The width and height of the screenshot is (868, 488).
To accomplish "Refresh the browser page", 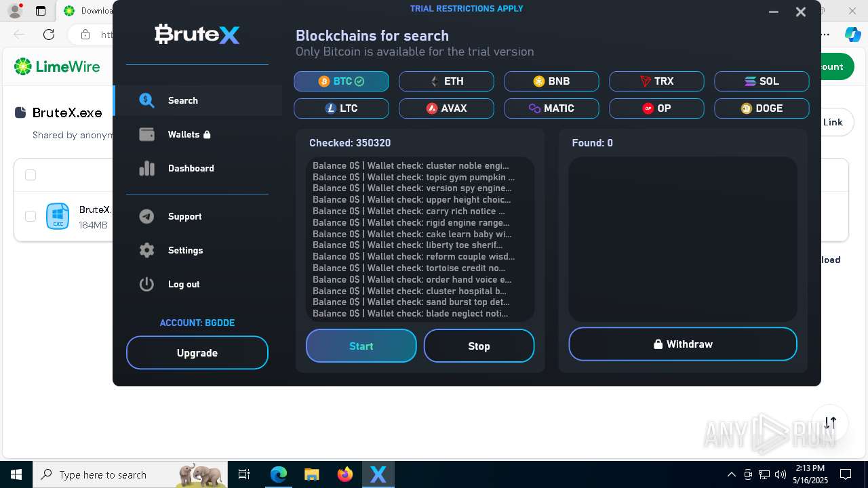I will 49,34.
